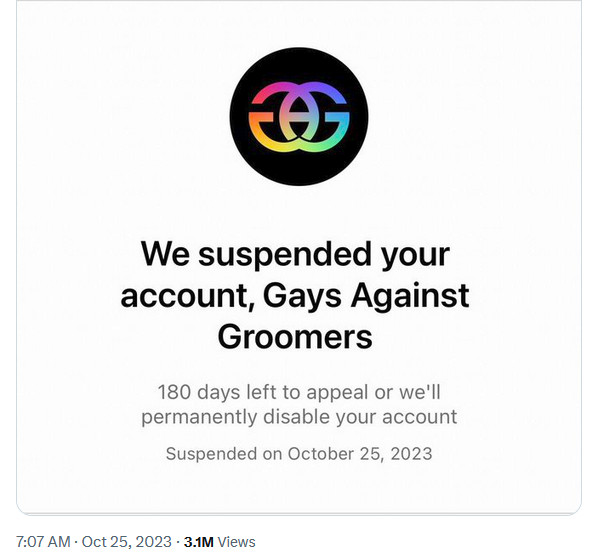This screenshot has height=559, width=598.
Task: Click the 3.1M view count
Action: coord(199,542)
